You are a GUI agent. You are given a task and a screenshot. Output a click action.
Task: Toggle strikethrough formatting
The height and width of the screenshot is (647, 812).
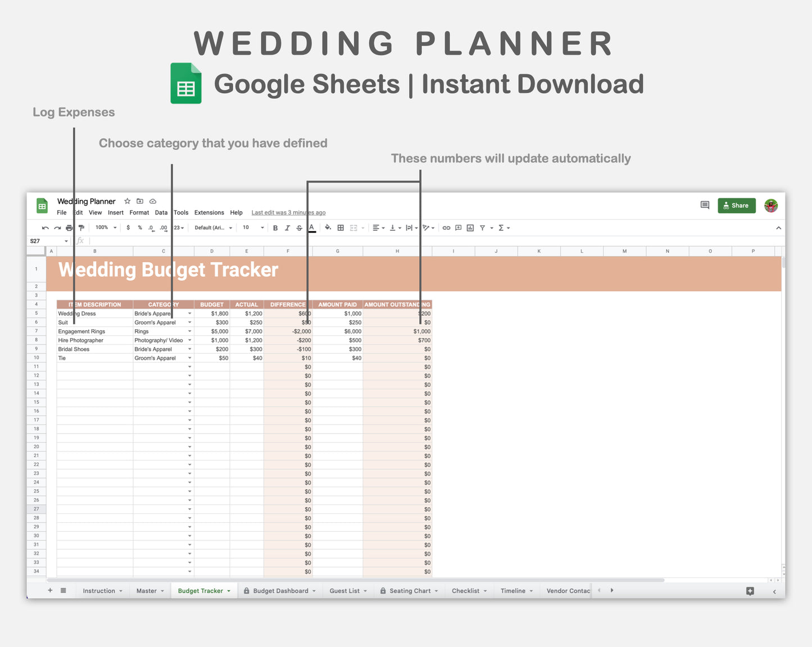click(x=300, y=227)
